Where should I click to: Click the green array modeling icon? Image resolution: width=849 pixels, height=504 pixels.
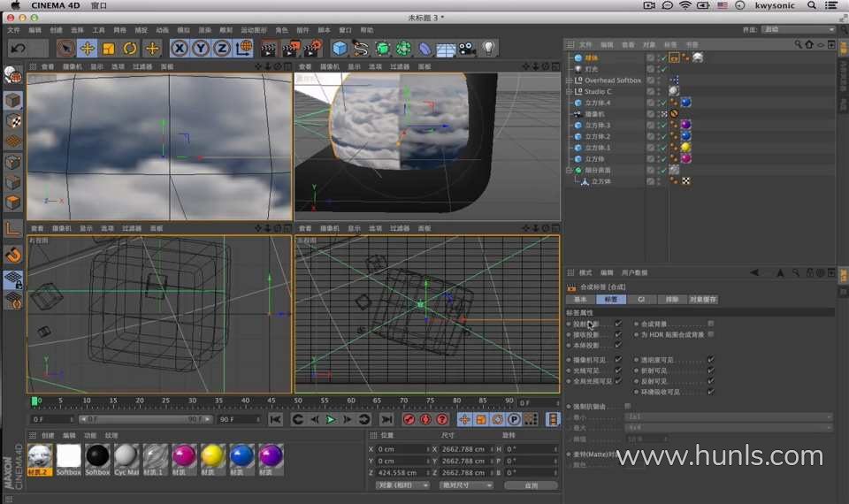pos(403,49)
